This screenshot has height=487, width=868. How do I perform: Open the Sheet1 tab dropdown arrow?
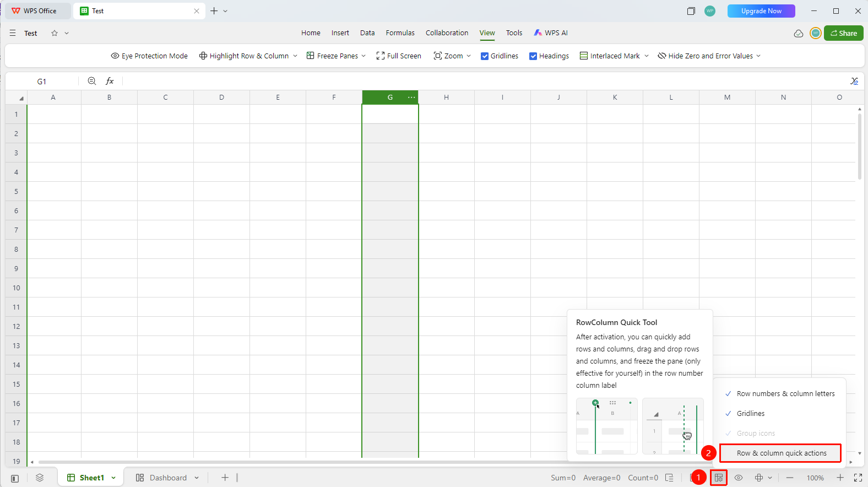113,478
